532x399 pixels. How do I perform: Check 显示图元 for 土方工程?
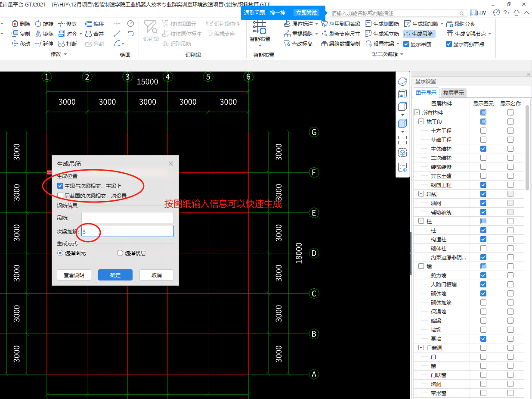point(483,131)
